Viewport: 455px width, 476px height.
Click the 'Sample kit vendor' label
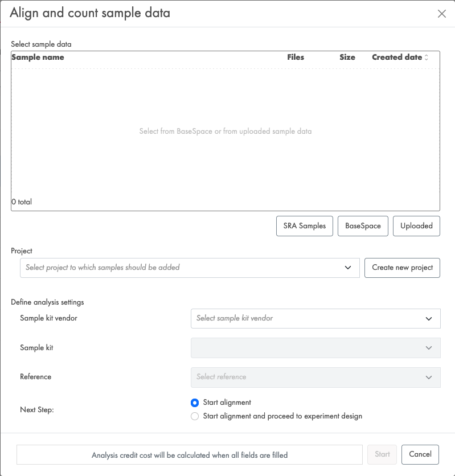pyautogui.click(x=48, y=318)
